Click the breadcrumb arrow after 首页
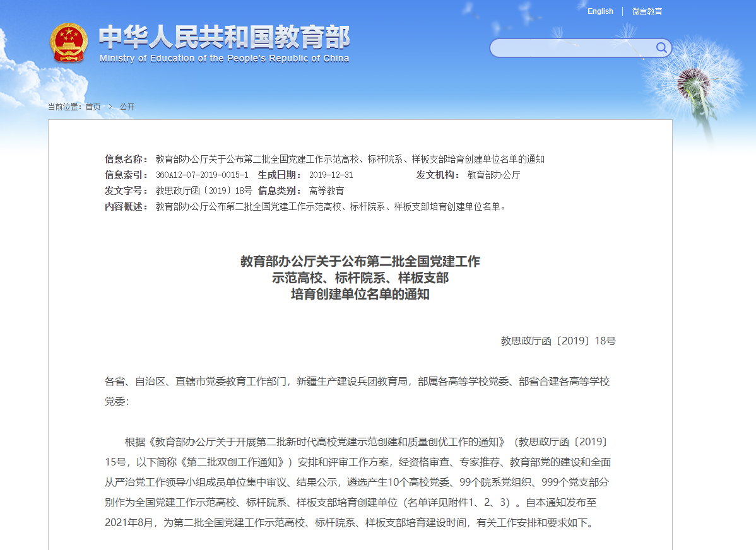Screen dimensions: 756x550 pyautogui.click(x=110, y=107)
